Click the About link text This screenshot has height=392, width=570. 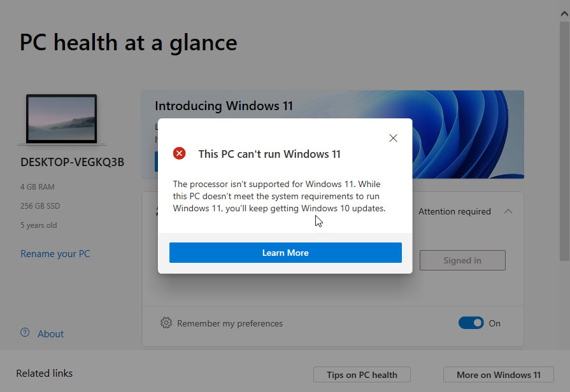[51, 334]
